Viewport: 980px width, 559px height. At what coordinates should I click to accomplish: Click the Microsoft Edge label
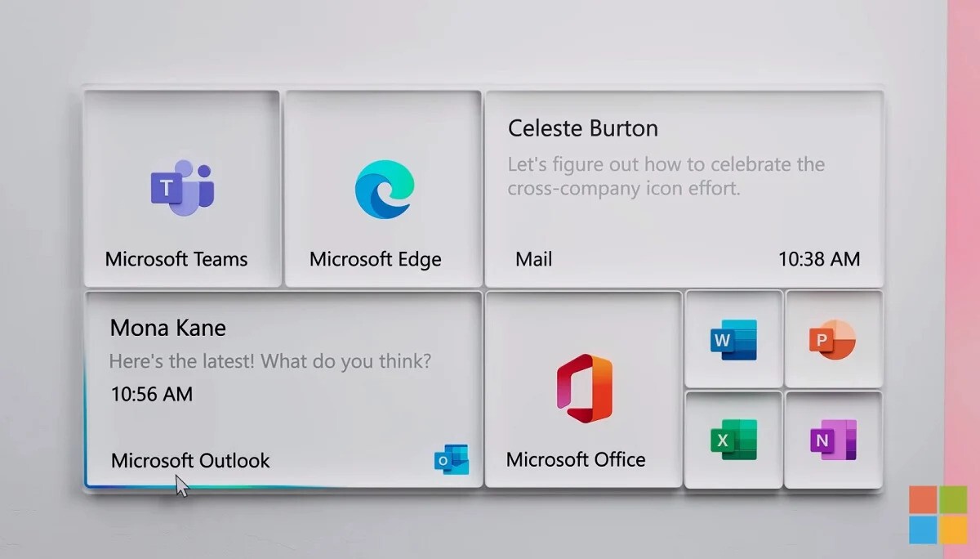(376, 260)
